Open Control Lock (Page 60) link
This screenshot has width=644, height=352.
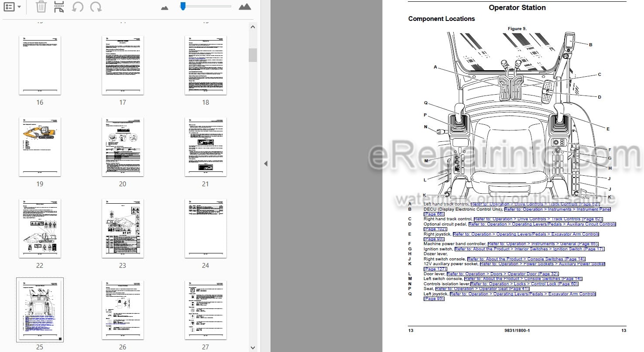(524, 284)
